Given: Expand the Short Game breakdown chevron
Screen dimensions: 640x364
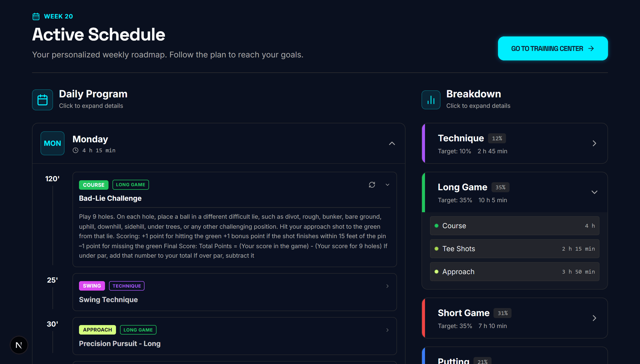Looking at the screenshot, I should 594,318.
